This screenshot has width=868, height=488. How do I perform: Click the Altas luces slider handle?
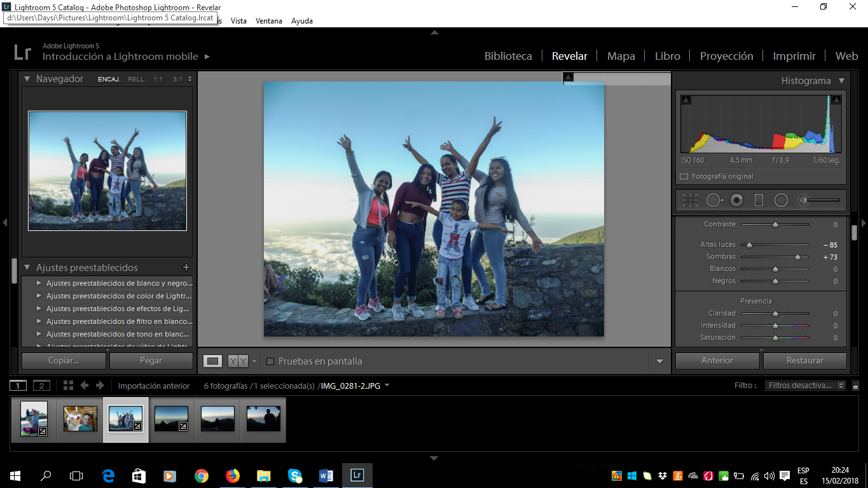click(x=749, y=245)
